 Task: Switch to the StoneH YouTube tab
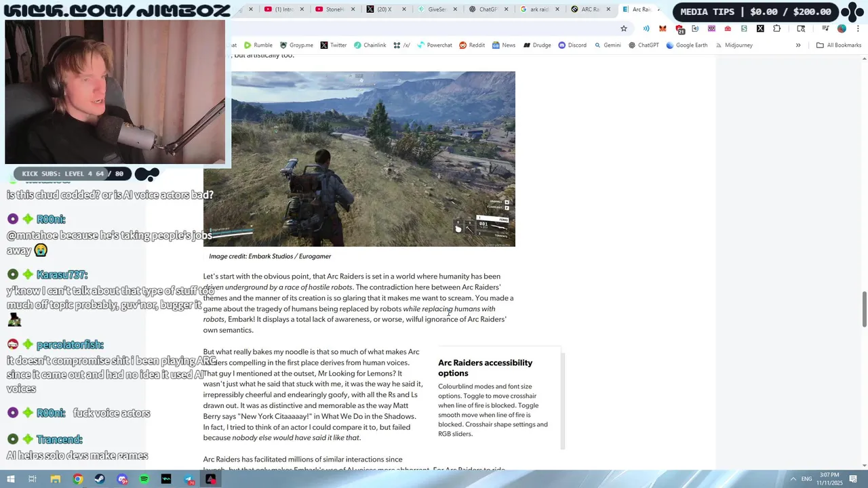pos(334,9)
